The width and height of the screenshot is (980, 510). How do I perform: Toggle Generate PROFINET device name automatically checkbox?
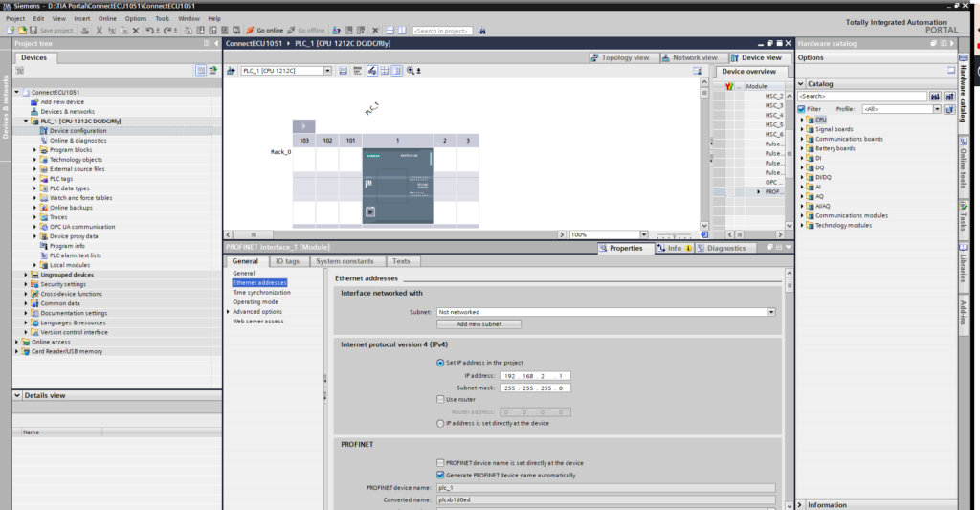pos(440,475)
